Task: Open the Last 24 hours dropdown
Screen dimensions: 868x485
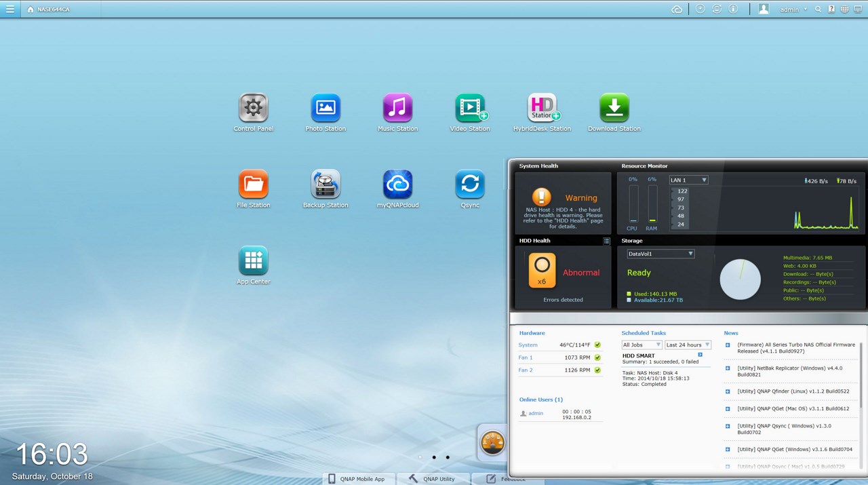Action: pyautogui.click(x=688, y=345)
